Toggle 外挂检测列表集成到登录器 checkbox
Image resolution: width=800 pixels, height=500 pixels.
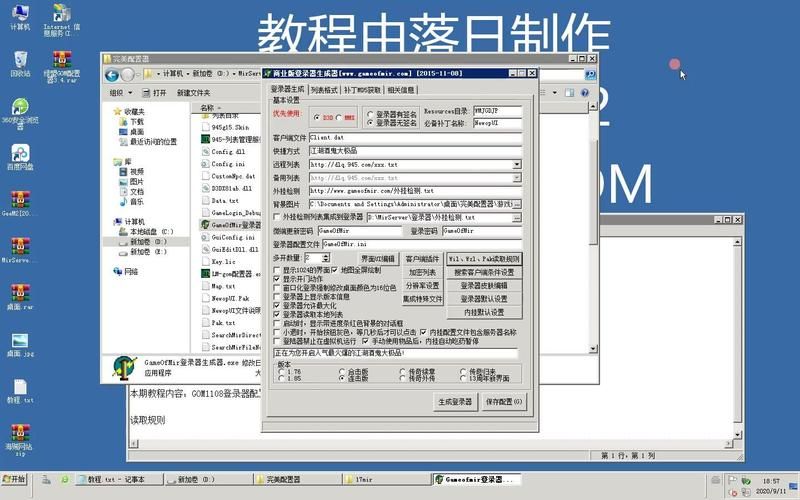click(277, 217)
